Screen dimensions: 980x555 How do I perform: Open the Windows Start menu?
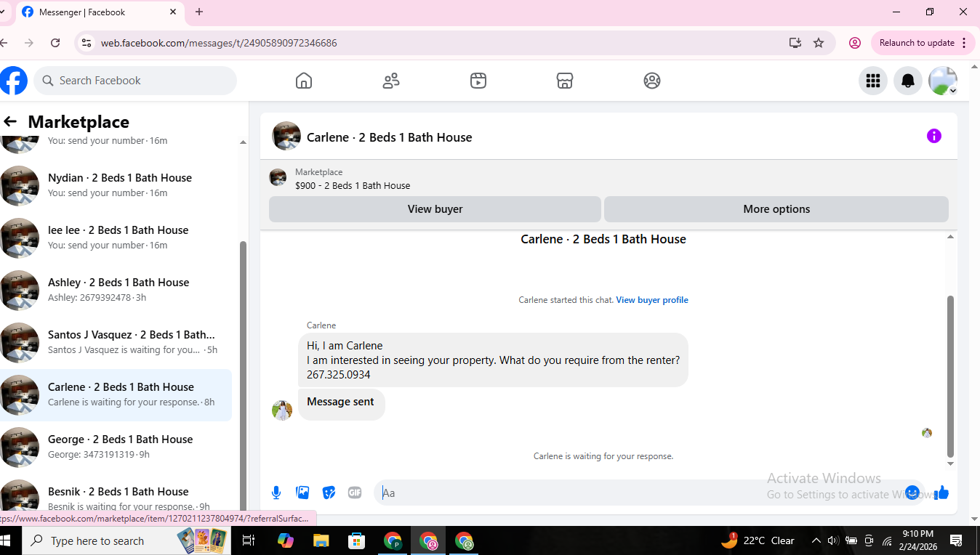[7, 541]
